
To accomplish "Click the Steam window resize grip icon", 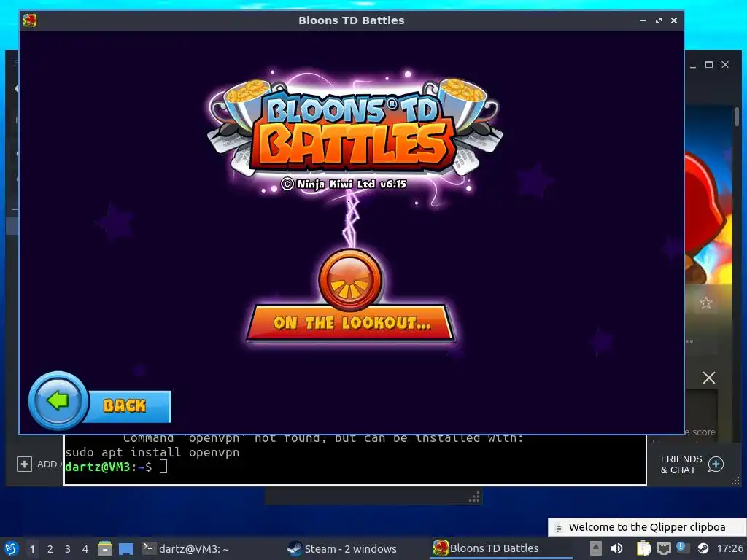I will coord(735,481).
